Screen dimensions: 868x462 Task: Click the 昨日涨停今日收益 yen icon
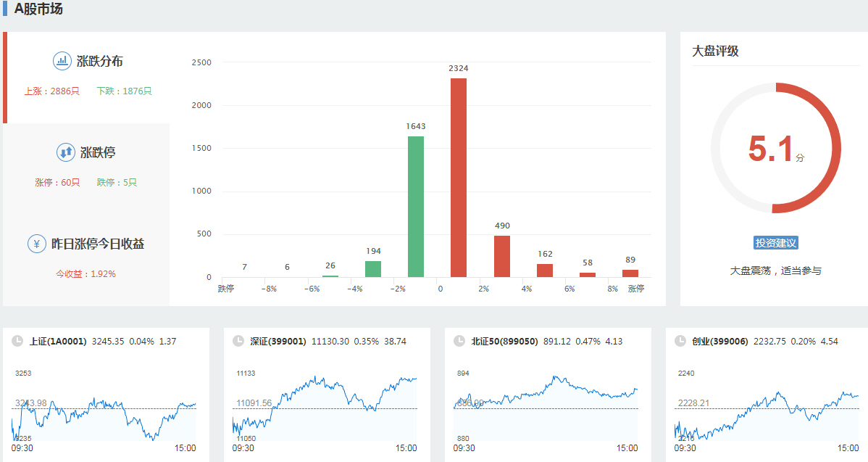37,244
